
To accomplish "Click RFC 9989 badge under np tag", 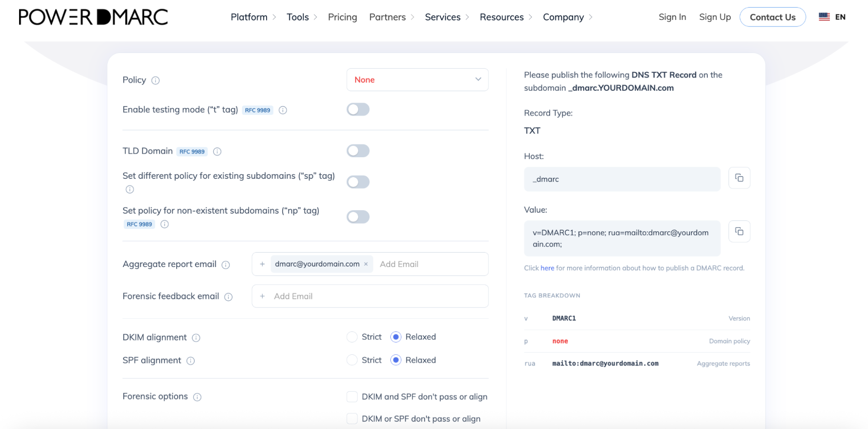I will (139, 224).
